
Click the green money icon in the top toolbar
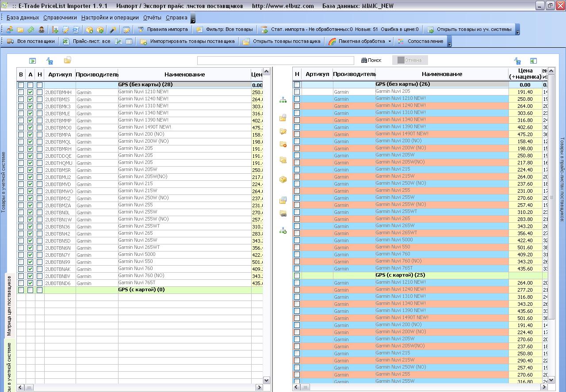pos(31,30)
